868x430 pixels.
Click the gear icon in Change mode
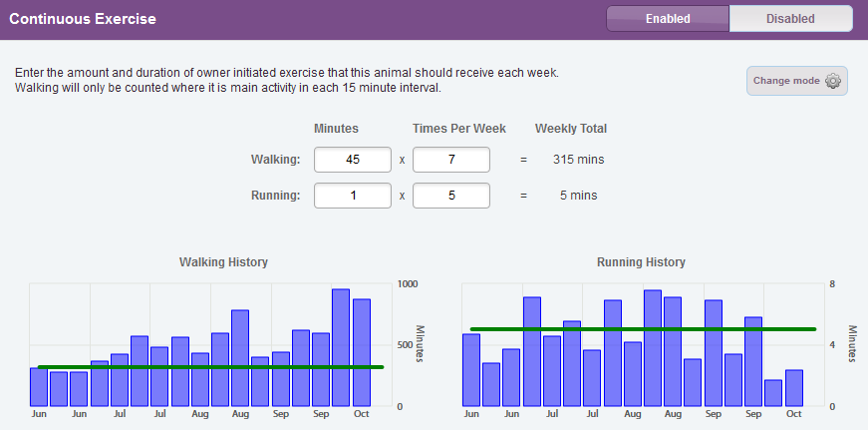[x=833, y=81]
